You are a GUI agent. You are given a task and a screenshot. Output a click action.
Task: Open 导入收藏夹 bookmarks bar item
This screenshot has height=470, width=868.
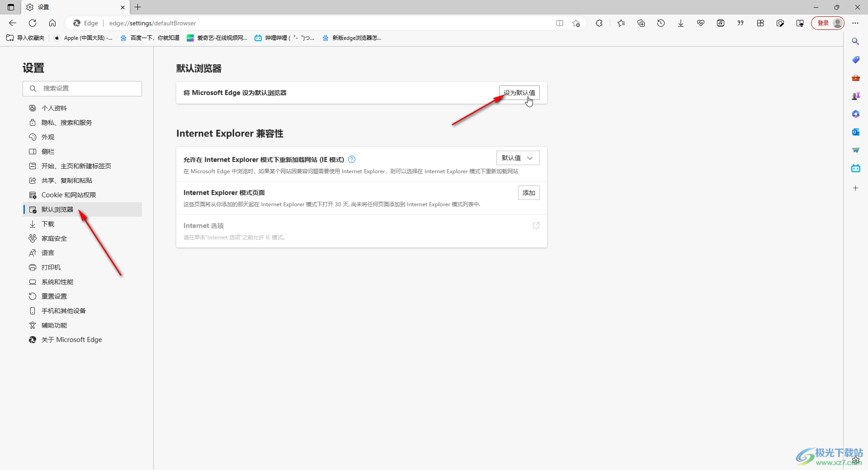[26, 38]
